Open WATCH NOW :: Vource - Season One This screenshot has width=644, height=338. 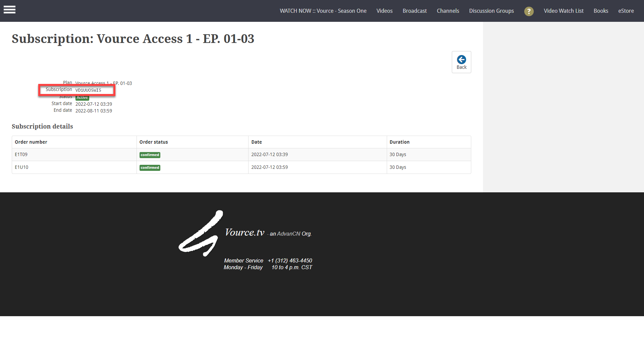(x=323, y=11)
